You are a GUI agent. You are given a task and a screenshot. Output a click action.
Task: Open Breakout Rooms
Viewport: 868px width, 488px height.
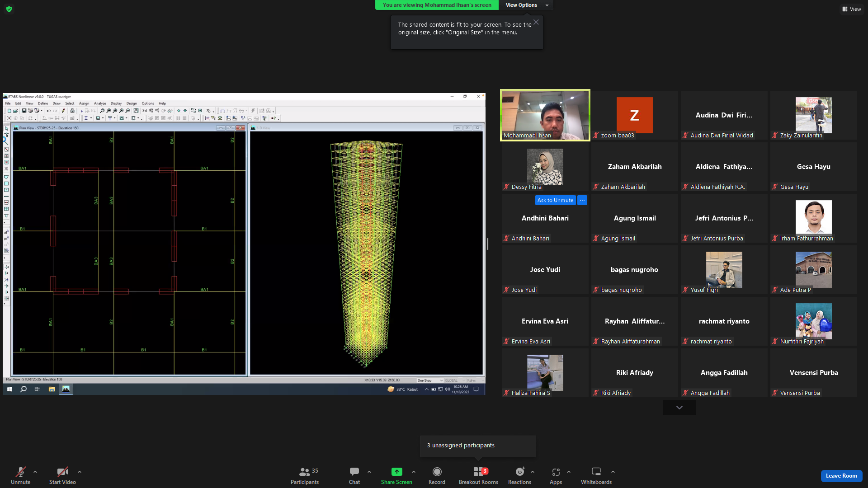pos(478,476)
